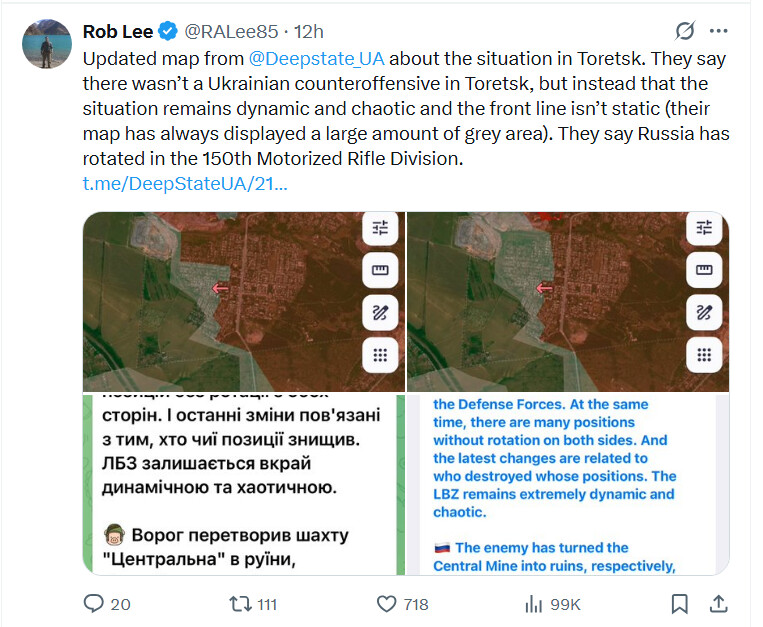Click map filter sliders icon in Ukrainian screenshot

pyautogui.click(x=379, y=227)
